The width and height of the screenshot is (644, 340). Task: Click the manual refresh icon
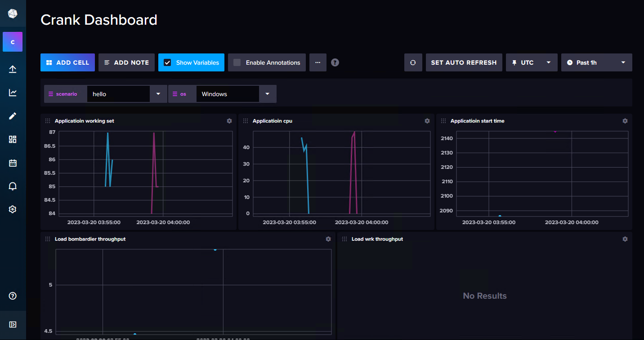413,62
